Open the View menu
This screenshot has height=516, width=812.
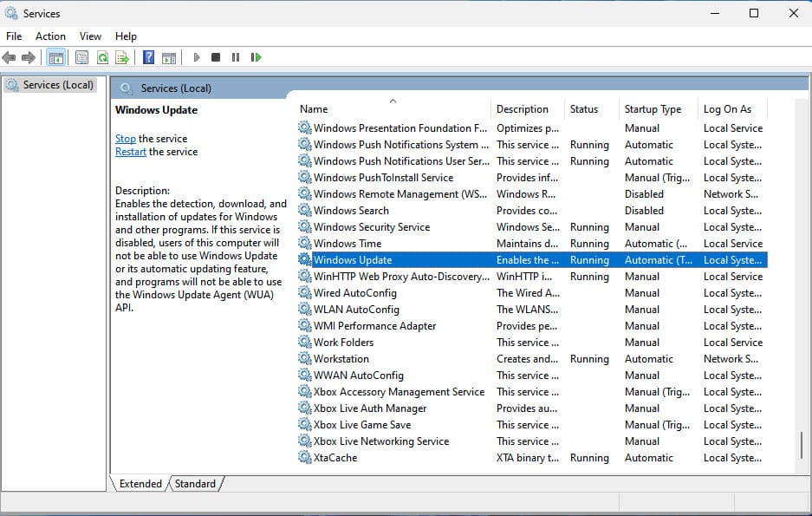pos(90,36)
